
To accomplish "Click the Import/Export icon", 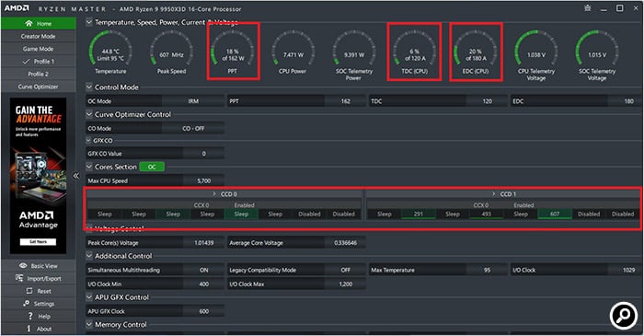I will point(19,278).
